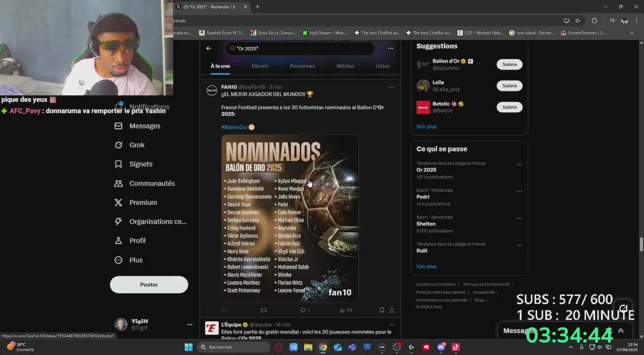Open Premium in the sidebar
Viewport: 644px width, 355px height.
(136, 203)
